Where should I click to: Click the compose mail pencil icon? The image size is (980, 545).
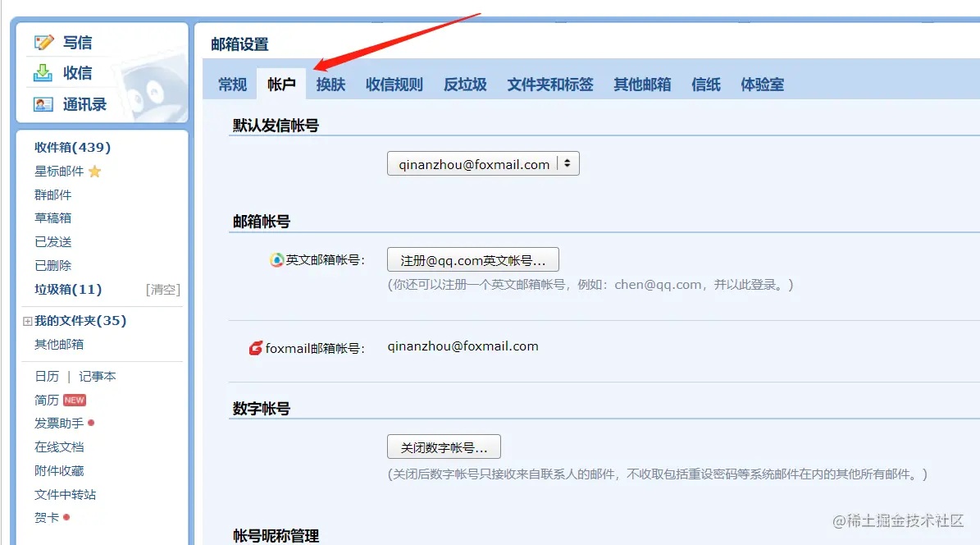43,43
